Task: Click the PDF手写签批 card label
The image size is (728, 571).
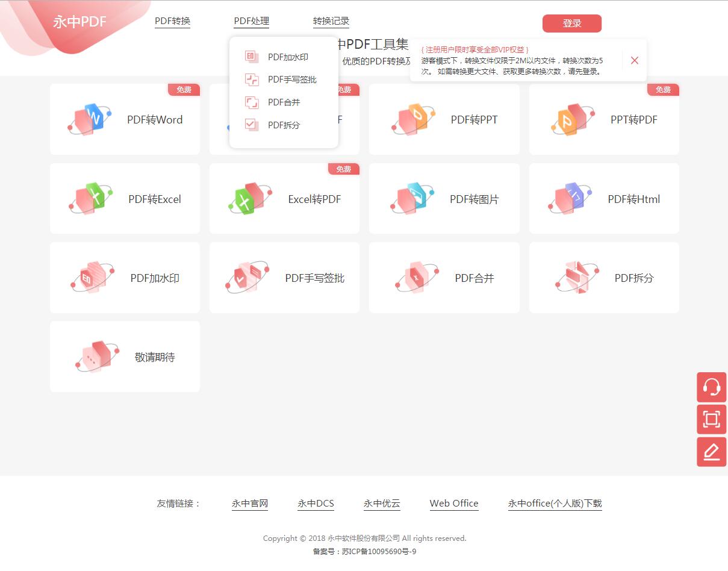Action: click(x=315, y=278)
